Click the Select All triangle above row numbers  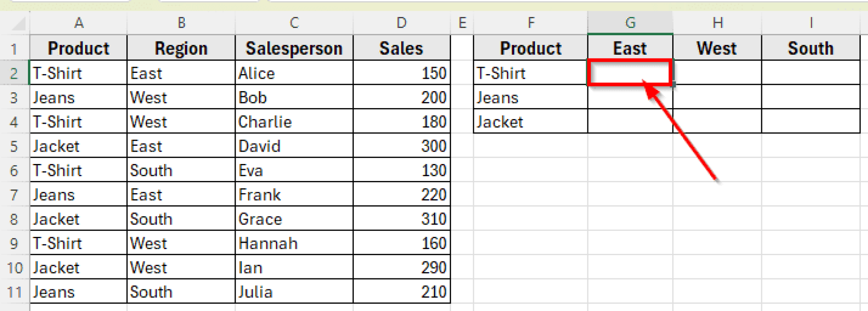pyautogui.click(x=14, y=23)
